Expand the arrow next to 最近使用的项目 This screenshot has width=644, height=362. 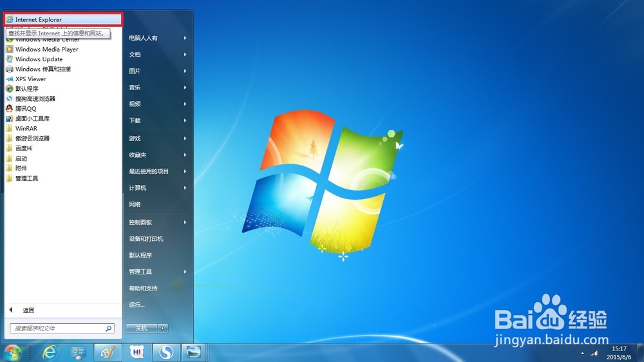coord(185,171)
